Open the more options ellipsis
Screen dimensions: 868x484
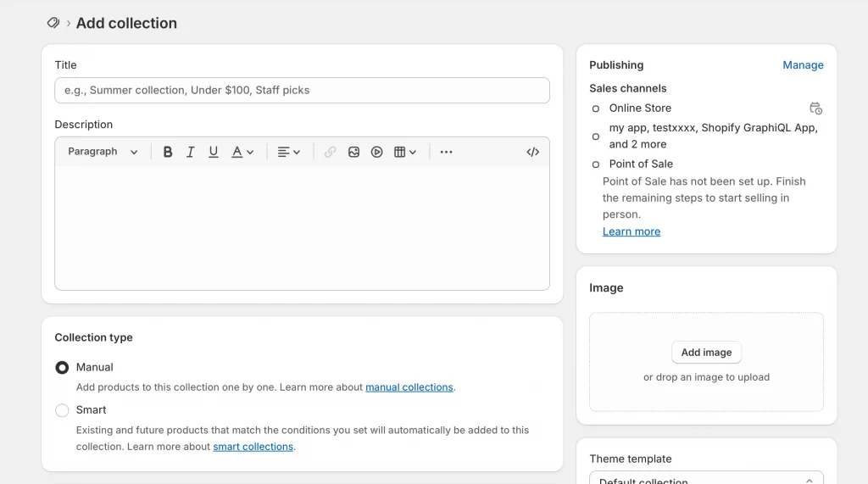tap(446, 152)
